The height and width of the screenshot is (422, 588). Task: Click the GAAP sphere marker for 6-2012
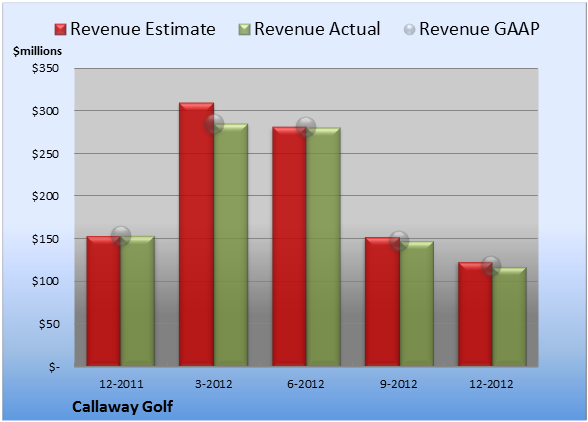pyautogui.click(x=306, y=127)
